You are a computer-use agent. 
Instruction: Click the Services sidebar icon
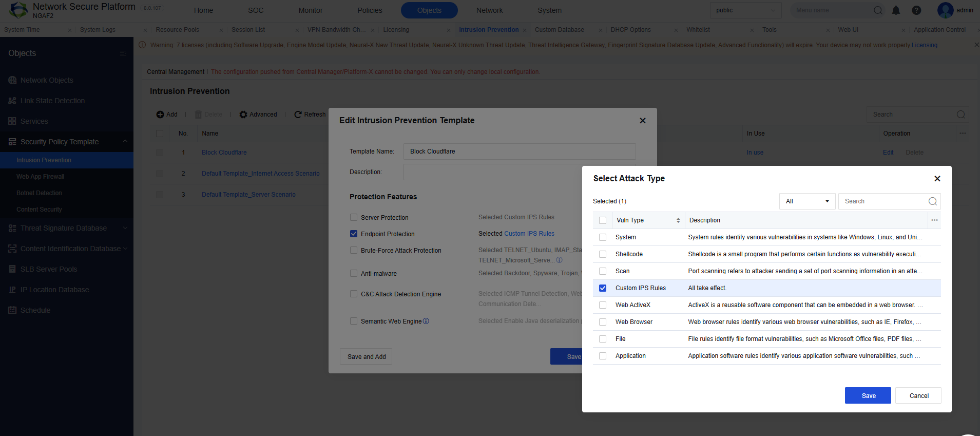pos(12,121)
